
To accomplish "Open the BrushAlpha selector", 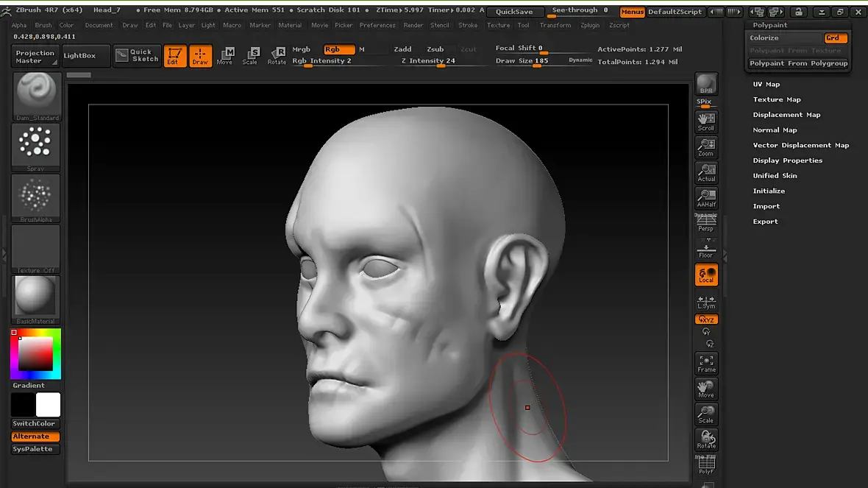I will coord(36,198).
